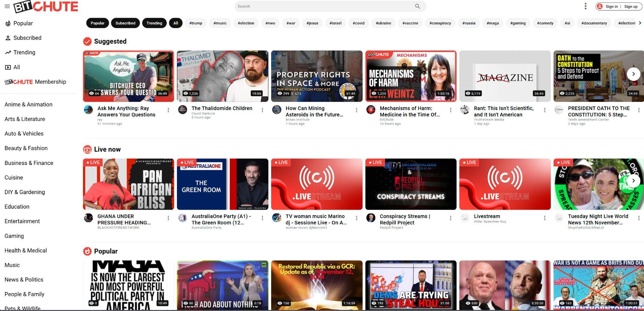Image resolution: width=644 pixels, height=311 pixels.
Task: Open the top bar three-dot options menu
Action: (x=585, y=6)
